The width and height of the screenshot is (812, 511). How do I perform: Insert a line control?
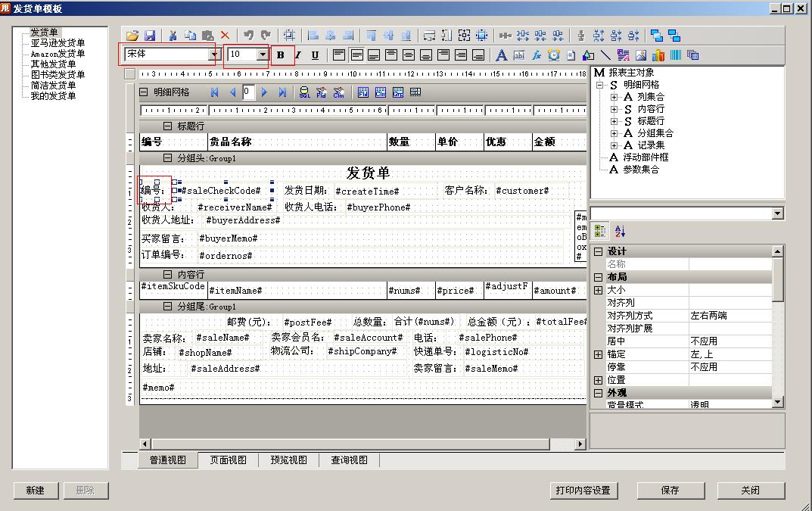click(x=605, y=55)
